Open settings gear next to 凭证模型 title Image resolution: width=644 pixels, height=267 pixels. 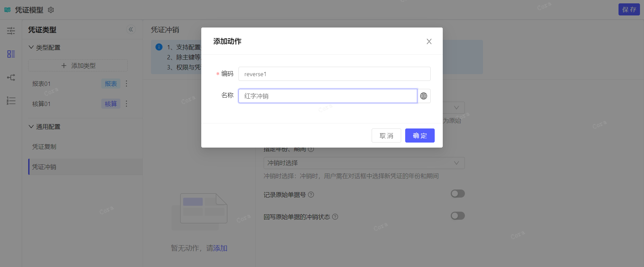[x=51, y=10]
